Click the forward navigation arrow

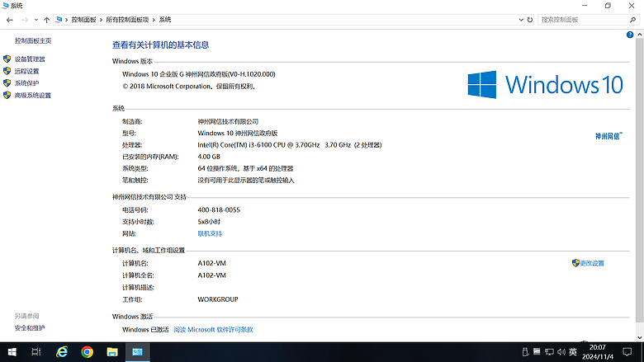tap(25, 20)
